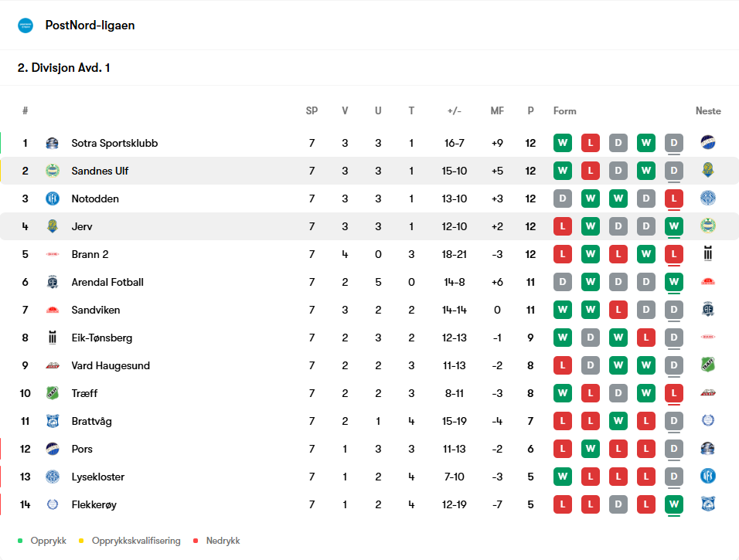Click Jerv's latest W form badge
The image size is (739, 560).
coord(674,226)
